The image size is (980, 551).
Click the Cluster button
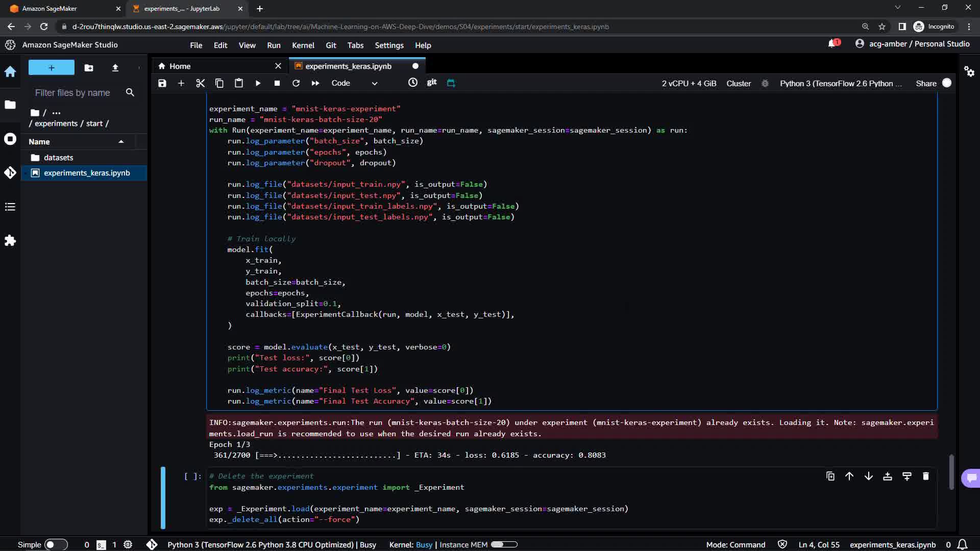(x=738, y=83)
